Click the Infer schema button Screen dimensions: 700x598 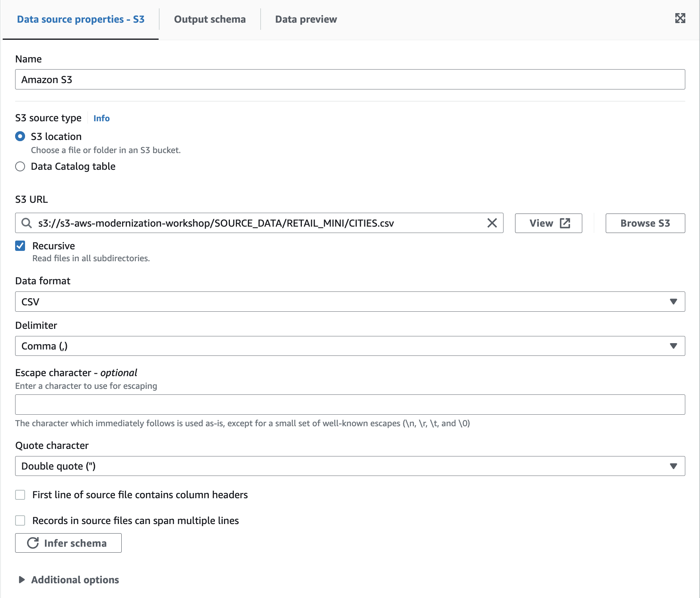point(68,543)
